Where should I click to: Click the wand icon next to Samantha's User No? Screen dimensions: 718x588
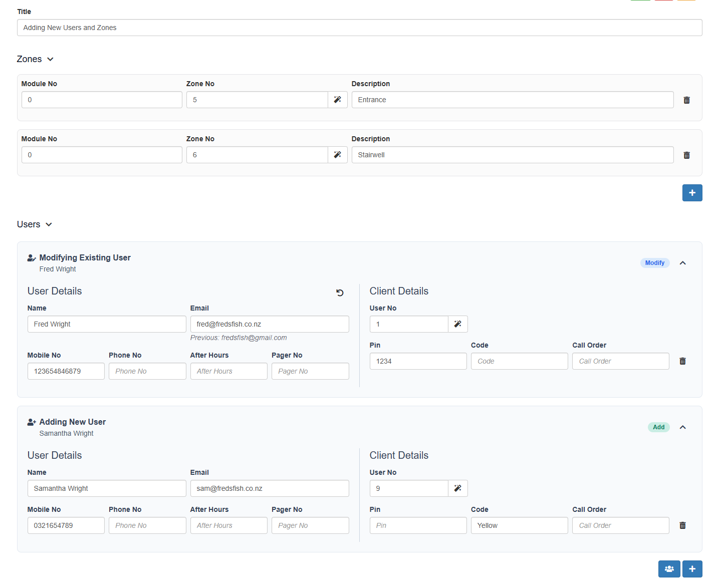(x=457, y=488)
